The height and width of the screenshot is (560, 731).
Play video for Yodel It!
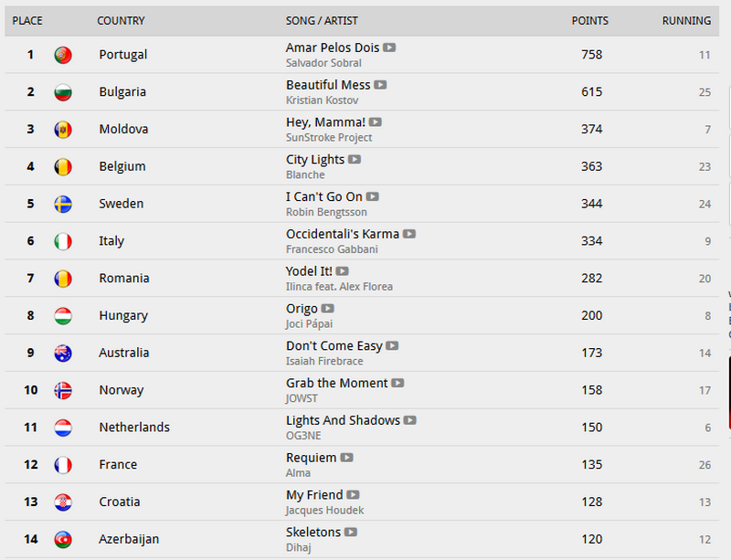click(x=342, y=271)
